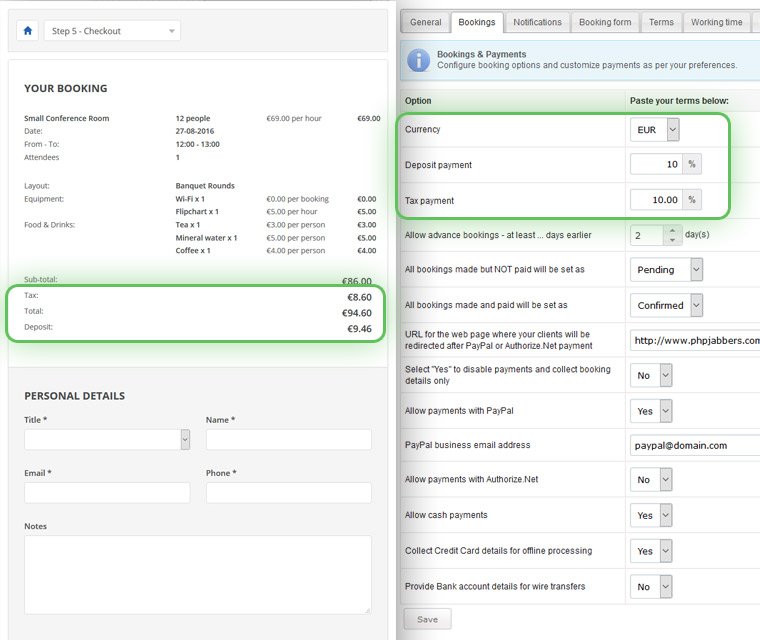Switch to the Notifications tab
The image size is (760, 640).
tap(537, 22)
